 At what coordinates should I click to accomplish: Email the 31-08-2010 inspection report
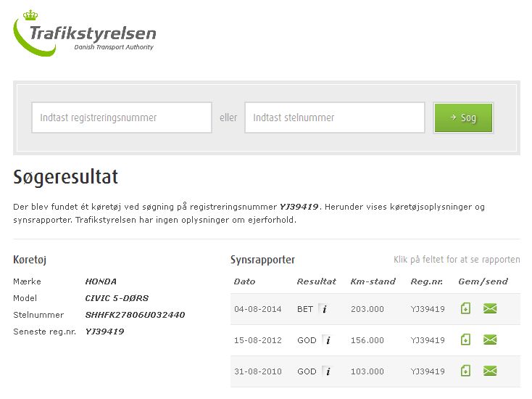pos(490,371)
